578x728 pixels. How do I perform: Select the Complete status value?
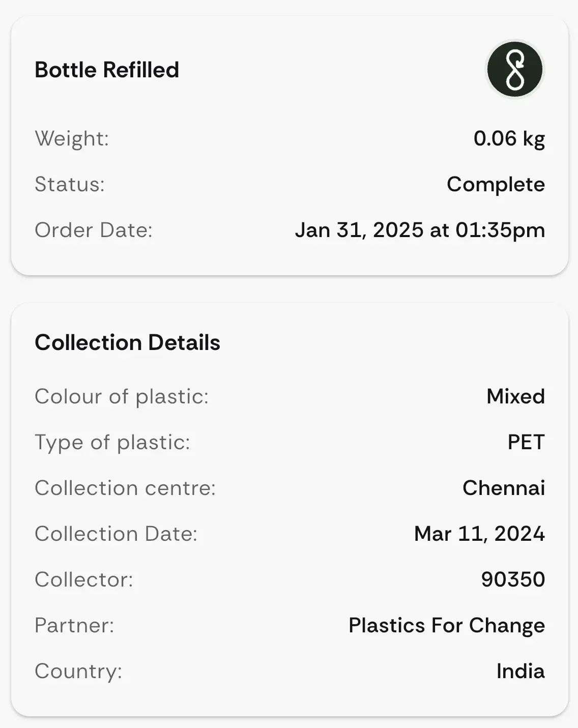point(496,184)
